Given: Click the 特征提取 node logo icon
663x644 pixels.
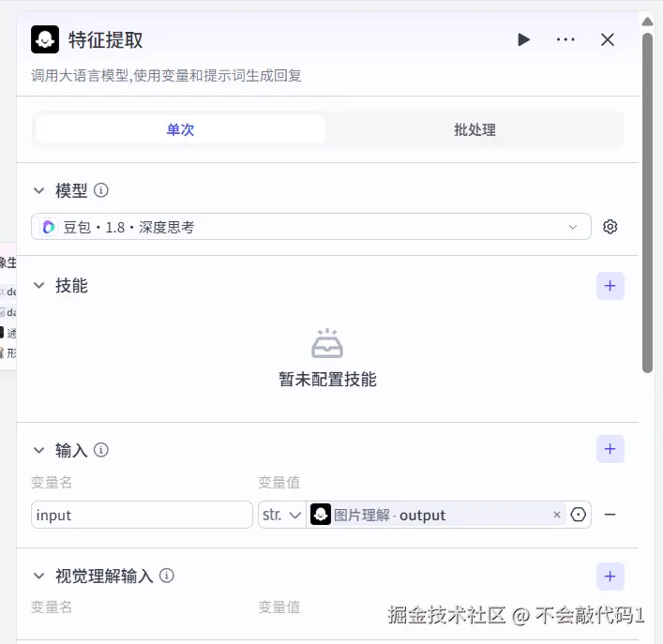Looking at the screenshot, I should coord(45,39).
